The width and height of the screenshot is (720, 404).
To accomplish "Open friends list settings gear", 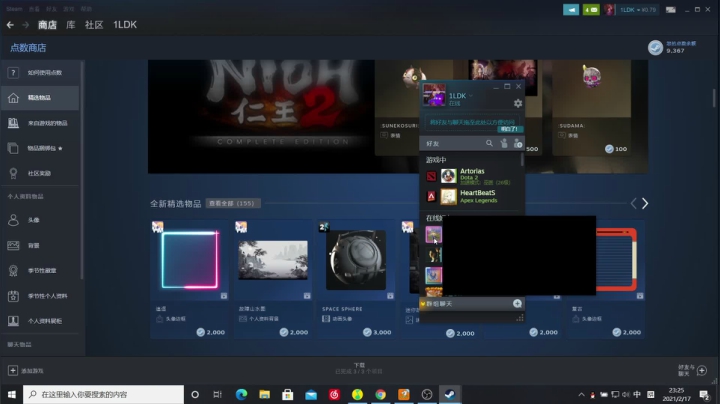I will (x=518, y=103).
